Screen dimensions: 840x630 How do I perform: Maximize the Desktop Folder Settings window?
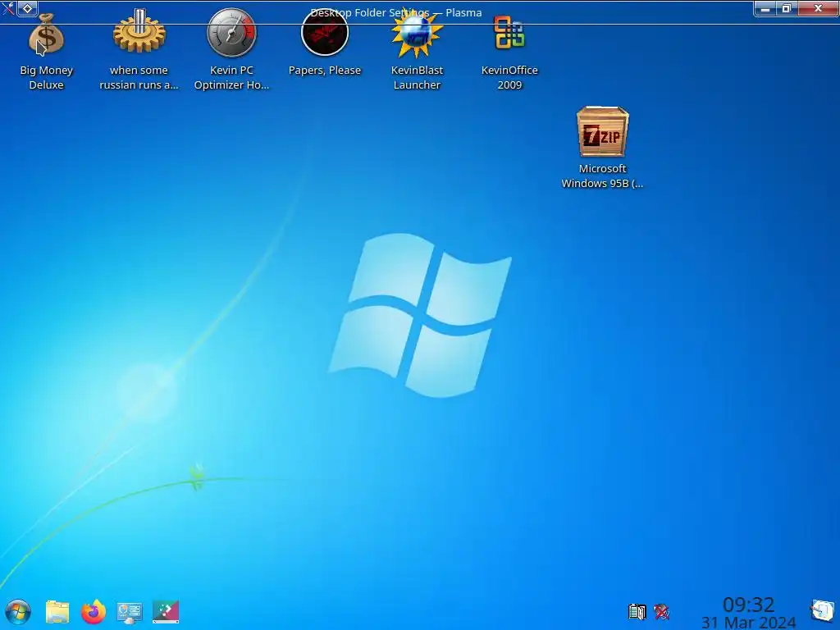pyautogui.click(x=787, y=8)
